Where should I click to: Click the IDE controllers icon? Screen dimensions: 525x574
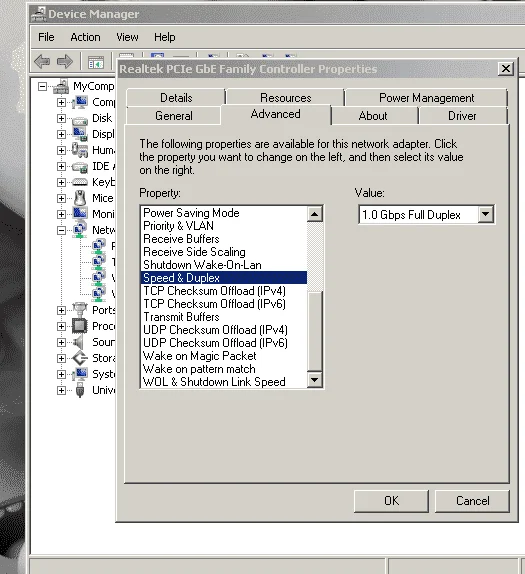click(80, 167)
